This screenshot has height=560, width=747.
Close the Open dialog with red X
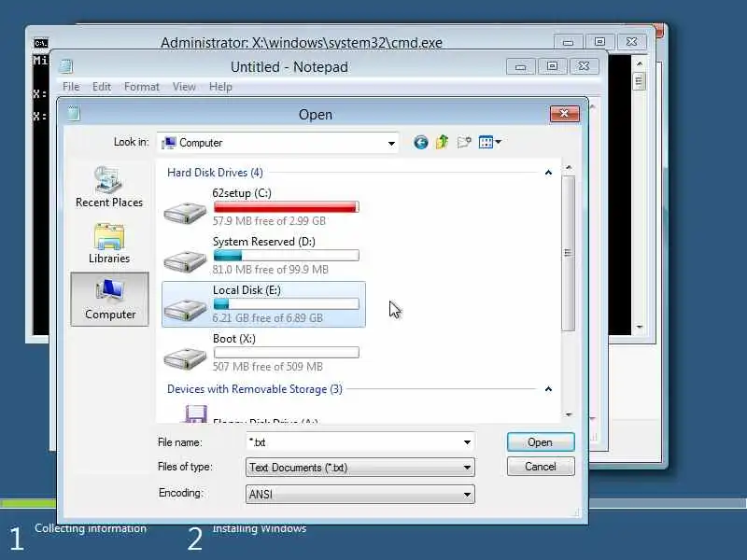click(x=565, y=113)
